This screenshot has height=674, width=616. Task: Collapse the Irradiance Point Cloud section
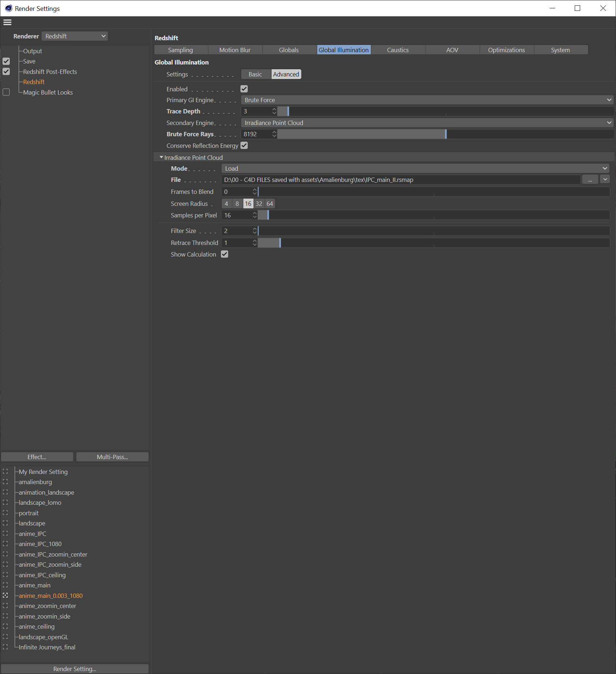[162, 157]
